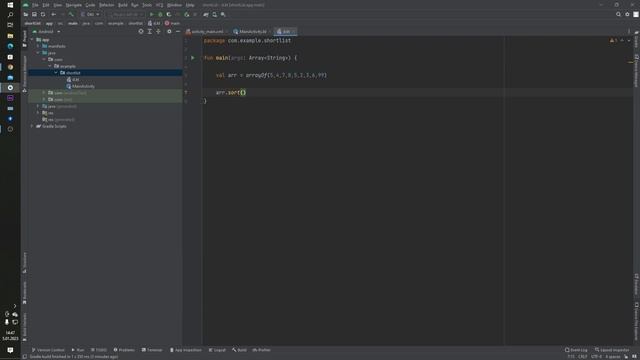Open the Problems tool window

(x=124, y=350)
